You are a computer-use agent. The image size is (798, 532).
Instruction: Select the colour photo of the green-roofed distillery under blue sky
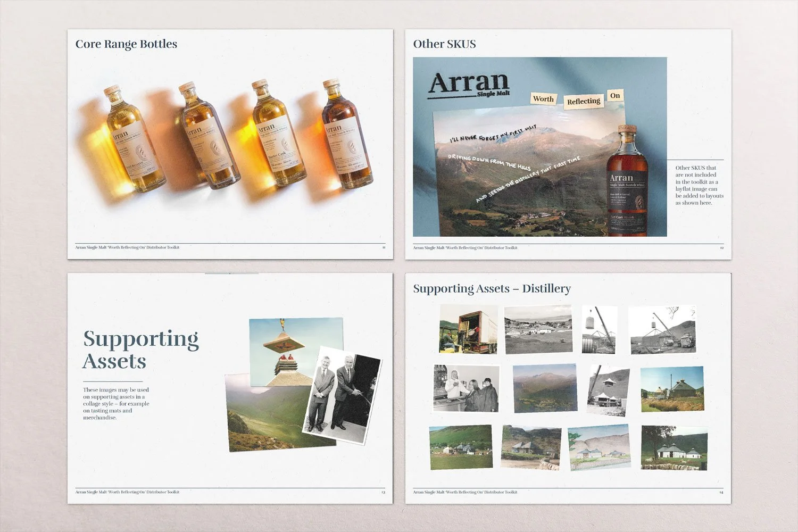(672, 389)
